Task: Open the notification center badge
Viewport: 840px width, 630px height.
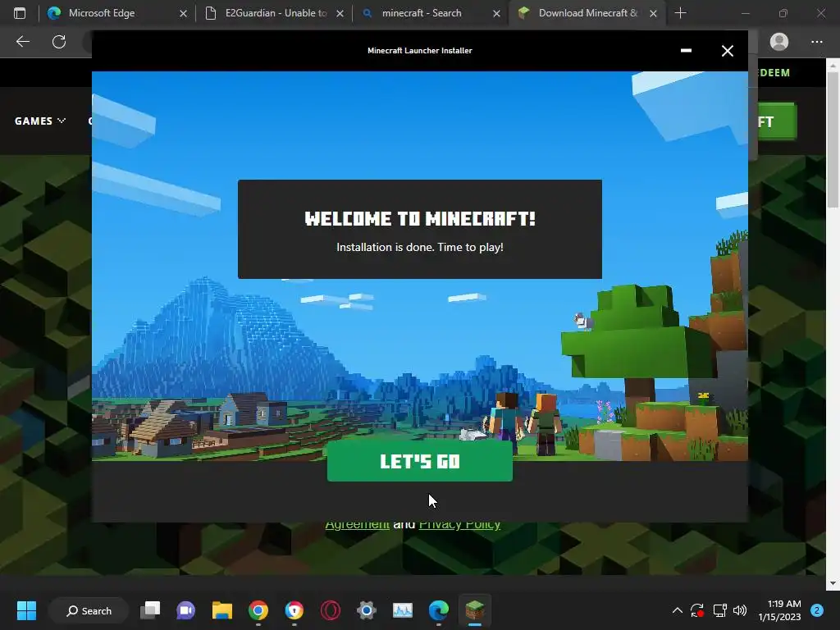Action: tap(817, 610)
